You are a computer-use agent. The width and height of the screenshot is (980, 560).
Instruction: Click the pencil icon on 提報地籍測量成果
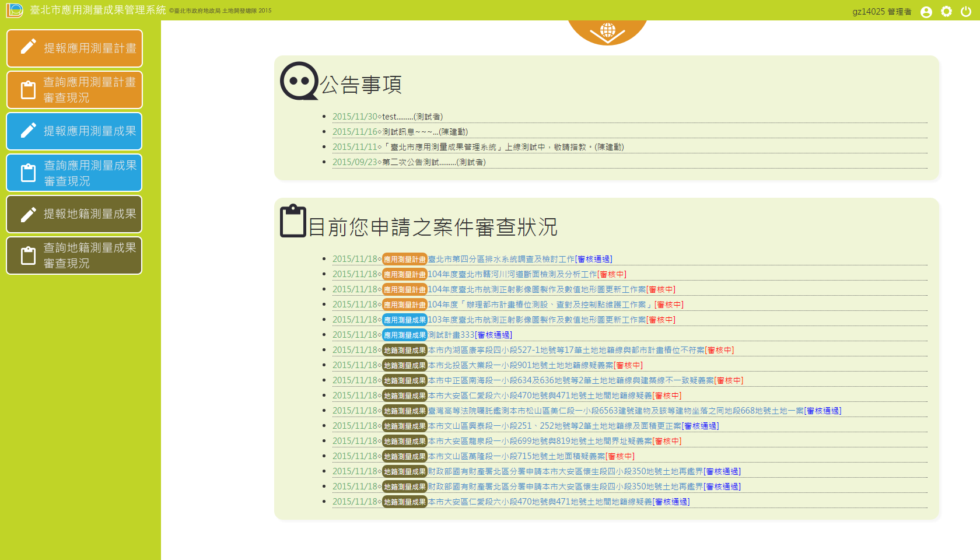(x=29, y=215)
